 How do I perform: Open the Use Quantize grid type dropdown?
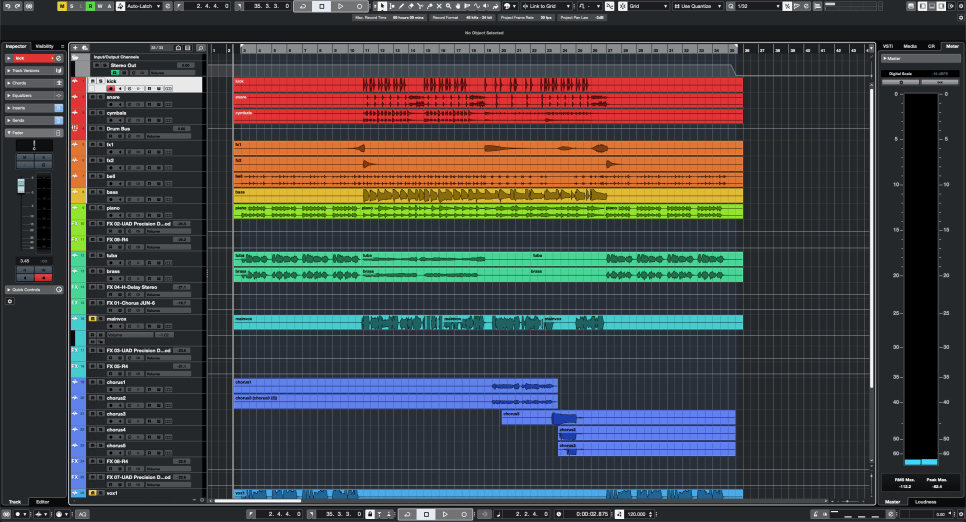tap(697, 6)
